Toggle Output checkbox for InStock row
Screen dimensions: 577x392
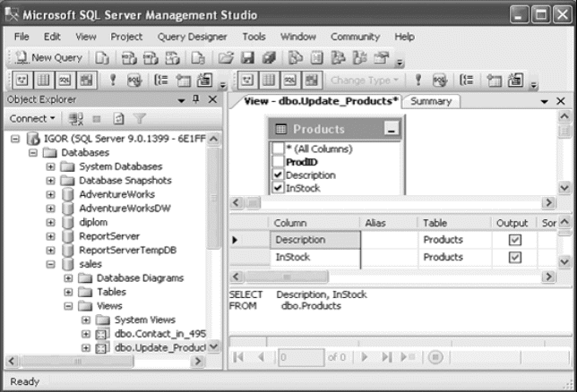pyautogui.click(x=515, y=257)
